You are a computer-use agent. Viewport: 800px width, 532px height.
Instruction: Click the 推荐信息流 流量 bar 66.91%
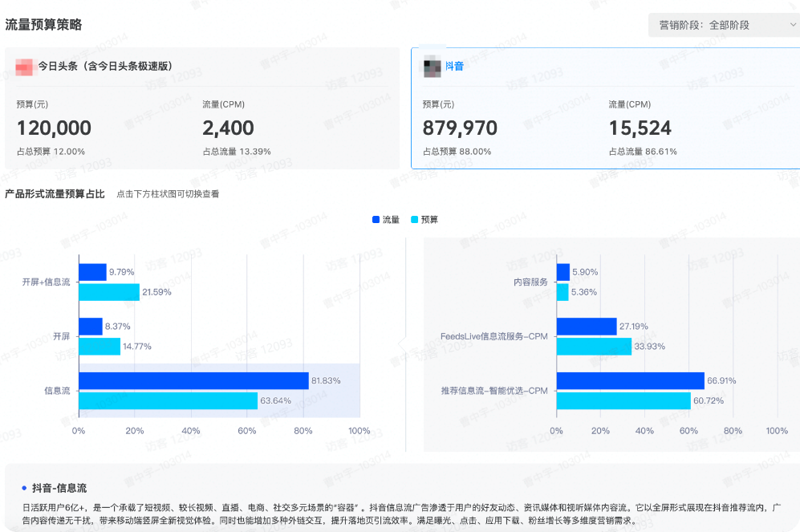click(631, 380)
